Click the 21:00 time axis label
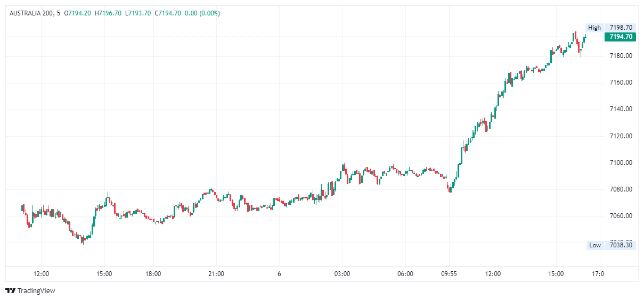Screen dimensions: 644x300 pos(216,274)
